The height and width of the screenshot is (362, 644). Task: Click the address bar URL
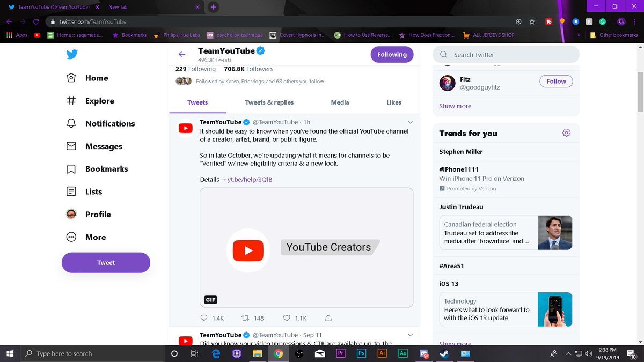click(93, 21)
